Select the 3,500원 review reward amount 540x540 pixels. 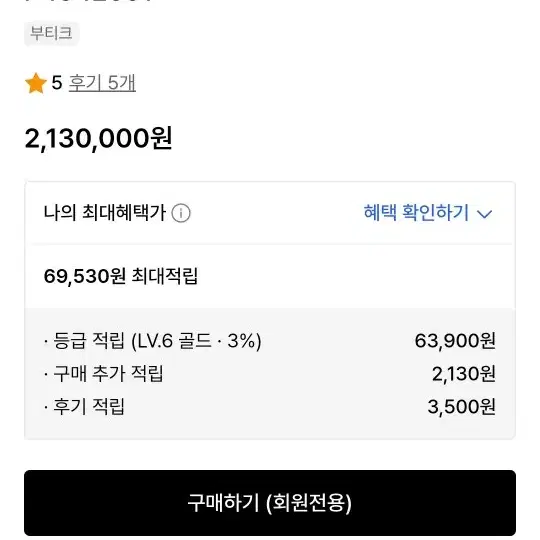461,407
